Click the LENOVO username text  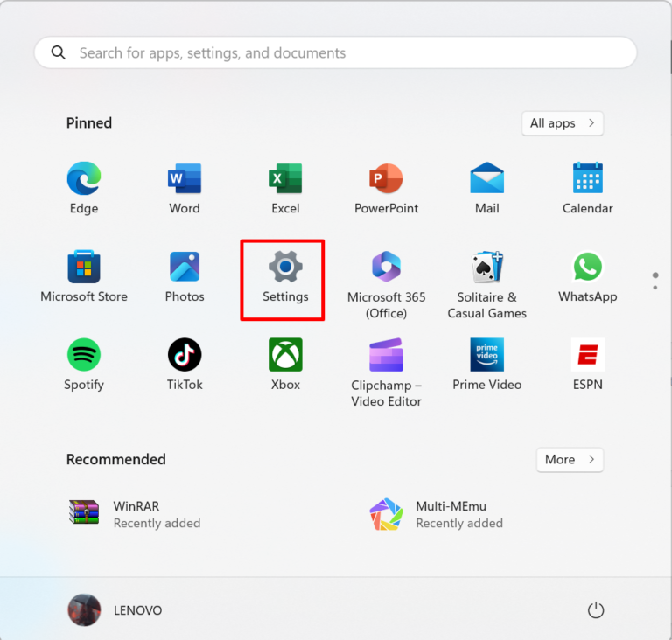click(138, 610)
